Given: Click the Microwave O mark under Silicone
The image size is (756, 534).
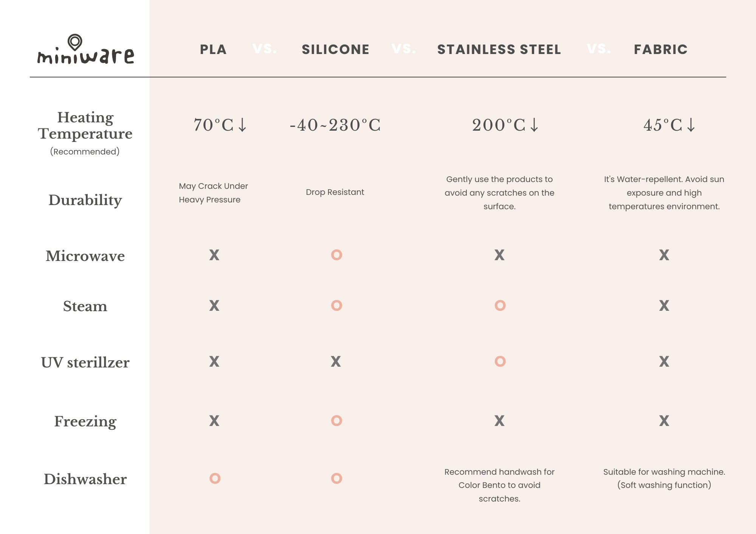Looking at the screenshot, I should click(x=336, y=255).
